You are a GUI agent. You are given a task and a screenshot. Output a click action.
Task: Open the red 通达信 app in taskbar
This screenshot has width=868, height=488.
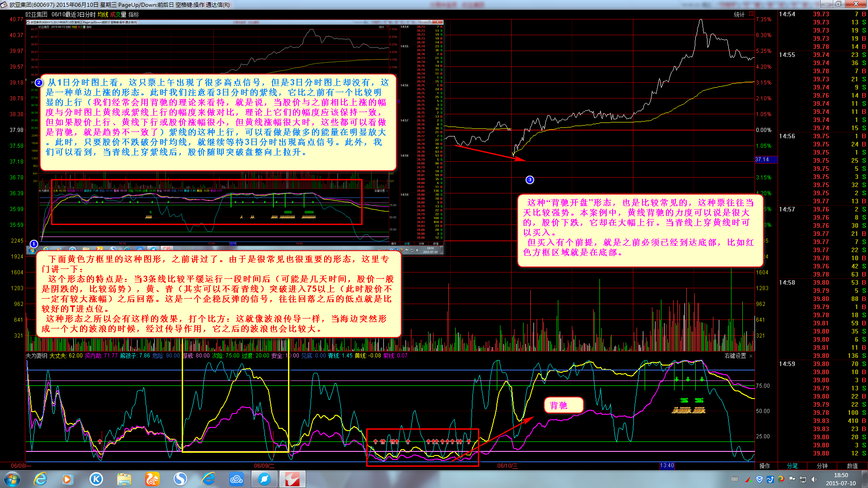point(292,479)
